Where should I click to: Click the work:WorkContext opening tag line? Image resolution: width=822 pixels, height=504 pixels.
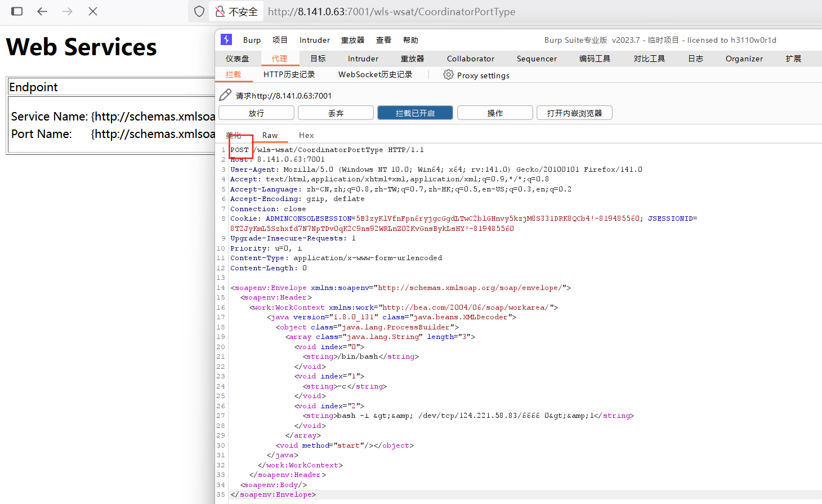point(404,307)
